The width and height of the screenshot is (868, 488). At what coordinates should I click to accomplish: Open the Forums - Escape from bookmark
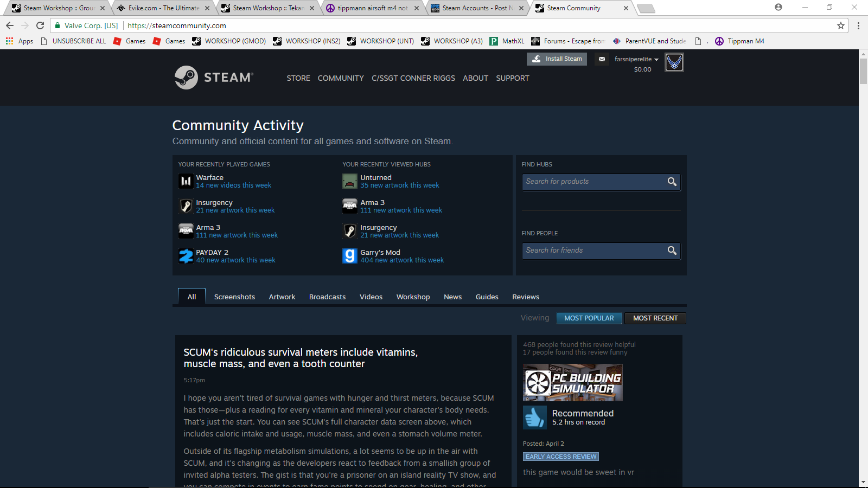(x=568, y=41)
